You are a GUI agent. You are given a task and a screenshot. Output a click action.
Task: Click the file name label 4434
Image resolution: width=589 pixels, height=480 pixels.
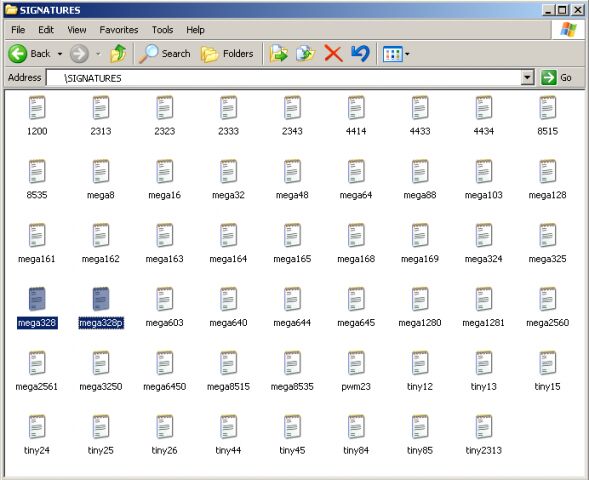(x=484, y=131)
